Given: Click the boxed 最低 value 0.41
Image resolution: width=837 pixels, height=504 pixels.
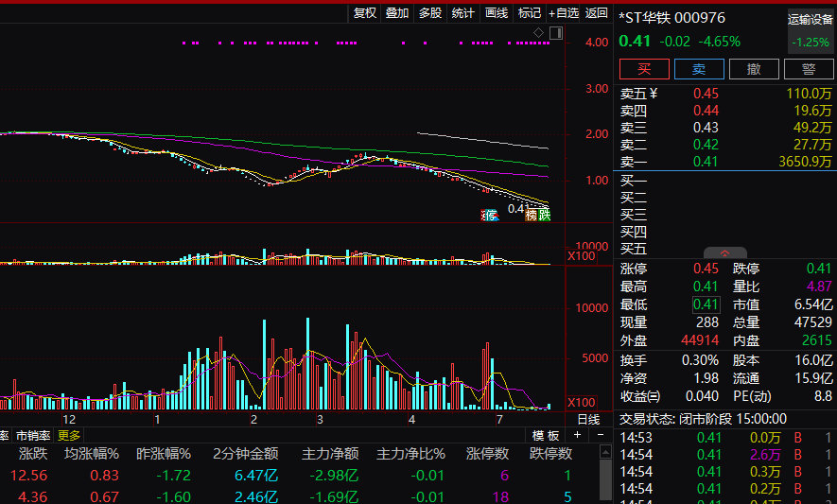Looking at the screenshot, I should click(706, 304).
